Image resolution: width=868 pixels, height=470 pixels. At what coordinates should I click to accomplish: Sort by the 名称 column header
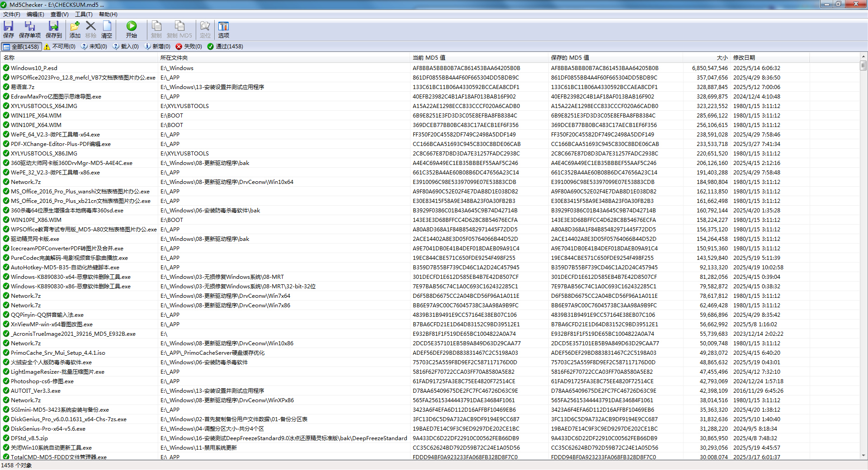80,58
